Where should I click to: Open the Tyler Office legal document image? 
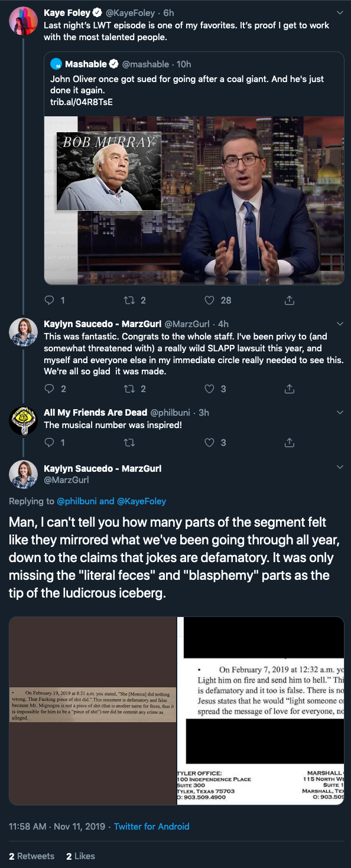click(261, 711)
